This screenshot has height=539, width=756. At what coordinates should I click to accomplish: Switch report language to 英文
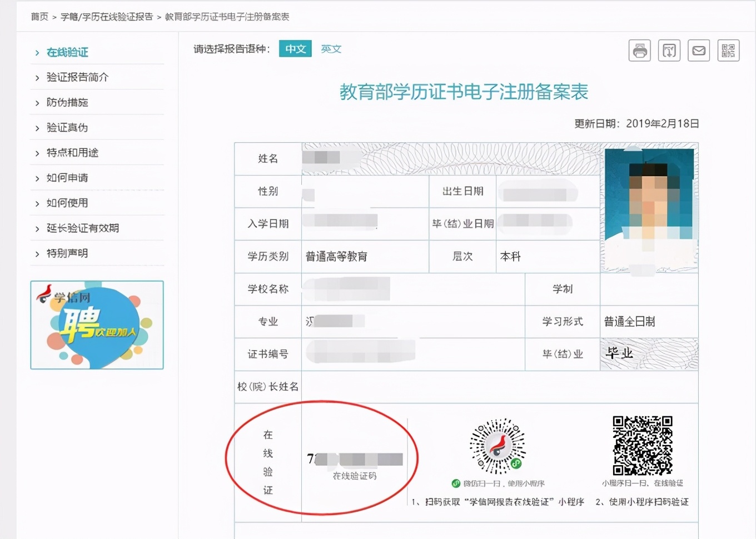click(x=331, y=49)
